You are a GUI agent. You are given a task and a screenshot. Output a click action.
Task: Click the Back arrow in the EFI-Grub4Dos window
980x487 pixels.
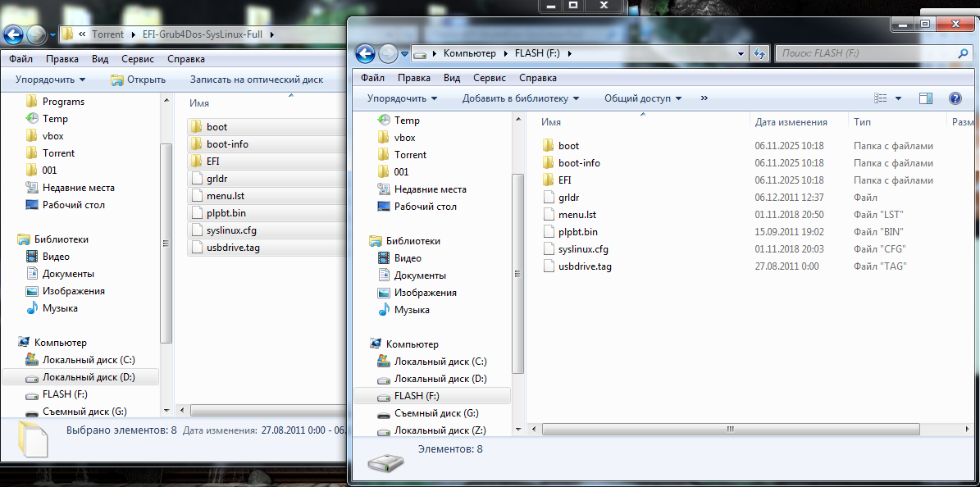[15, 35]
